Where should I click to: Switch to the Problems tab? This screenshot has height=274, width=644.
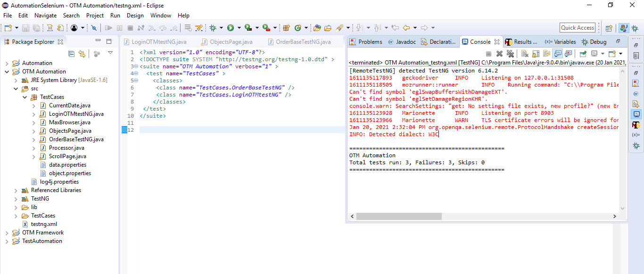point(366,42)
